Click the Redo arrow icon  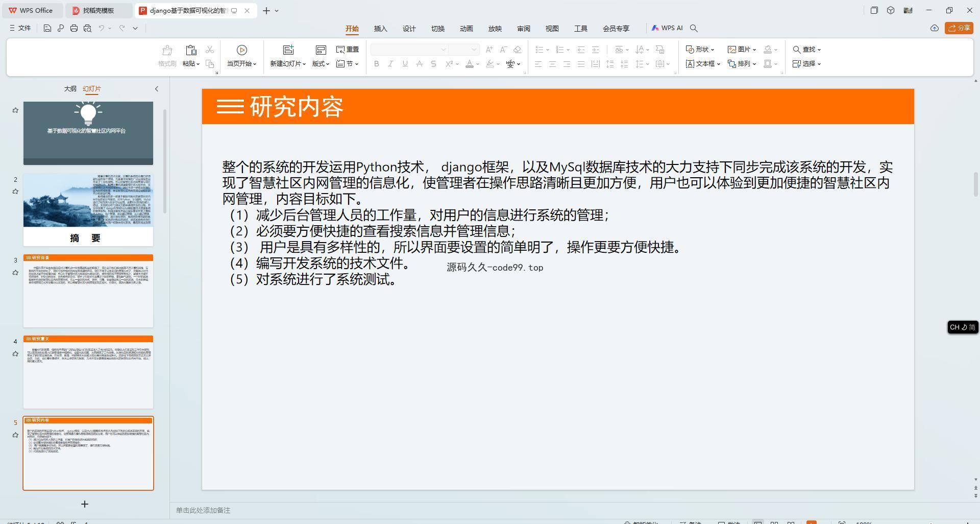tap(122, 28)
